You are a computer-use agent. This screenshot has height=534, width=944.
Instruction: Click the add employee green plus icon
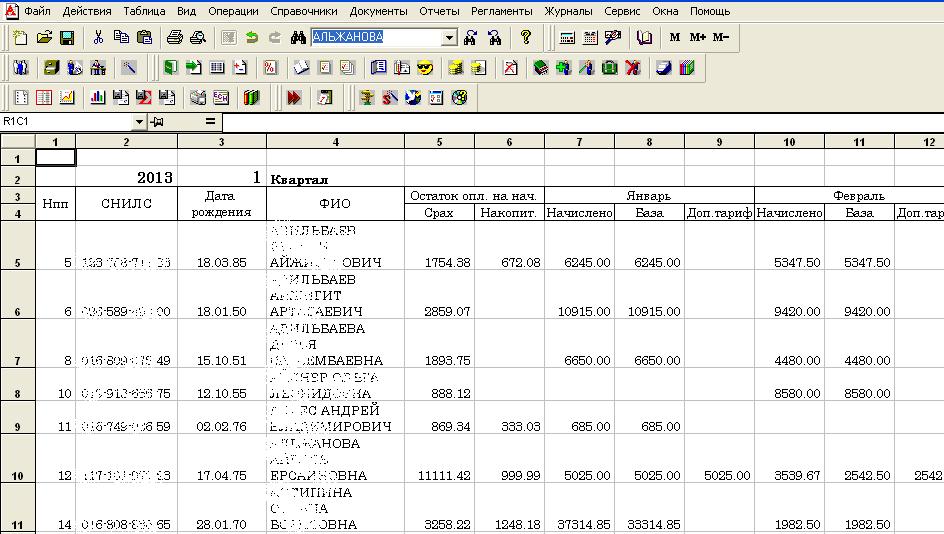click(564, 67)
